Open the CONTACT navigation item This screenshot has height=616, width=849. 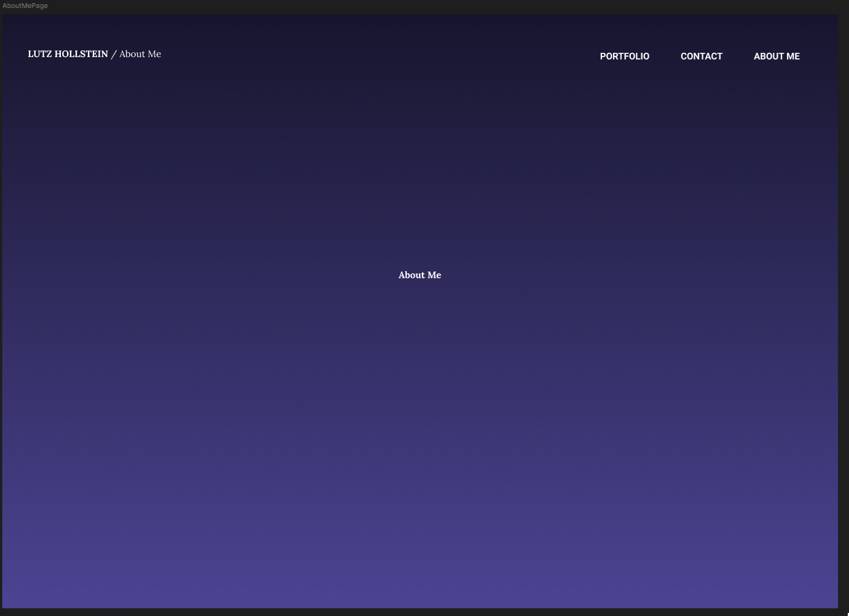(x=701, y=57)
